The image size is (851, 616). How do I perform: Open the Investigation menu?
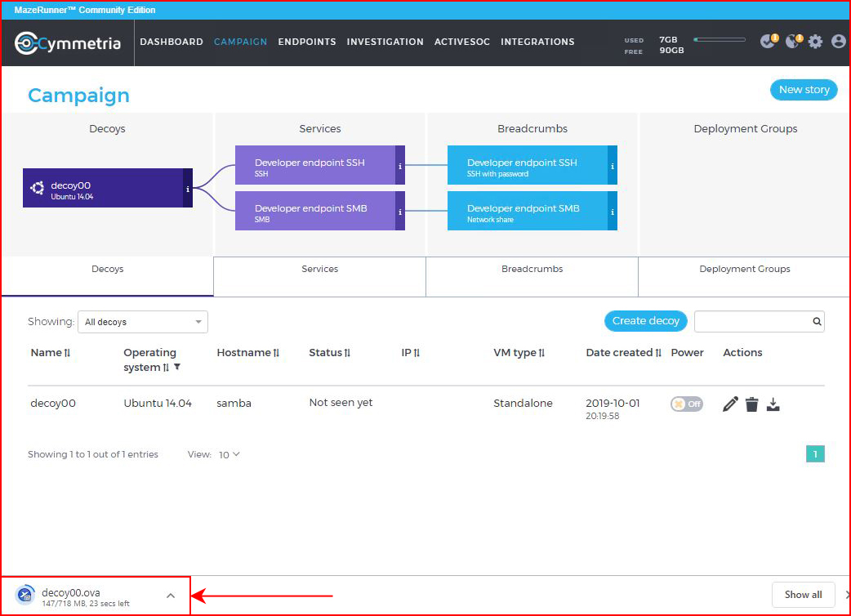(385, 42)
